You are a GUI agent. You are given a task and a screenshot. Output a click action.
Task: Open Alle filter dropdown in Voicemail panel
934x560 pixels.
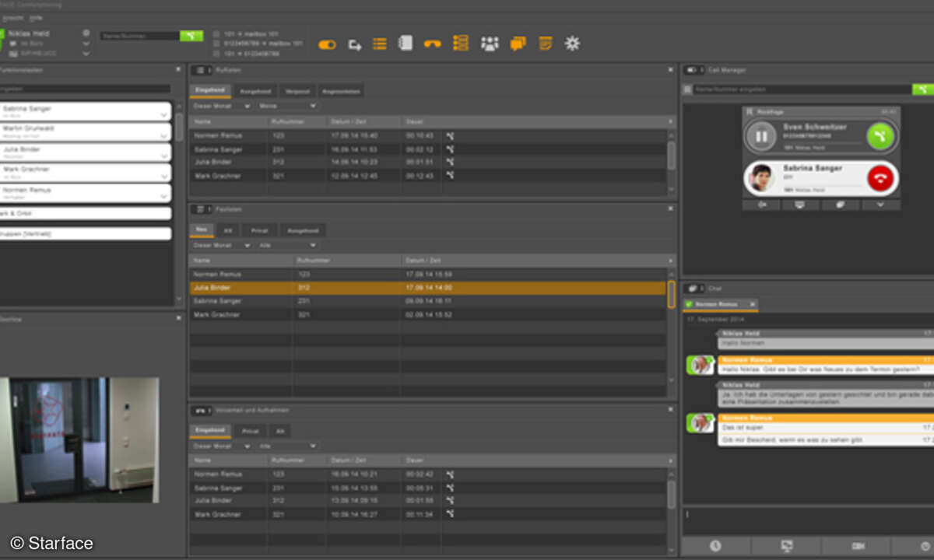[x=288, y=446]
